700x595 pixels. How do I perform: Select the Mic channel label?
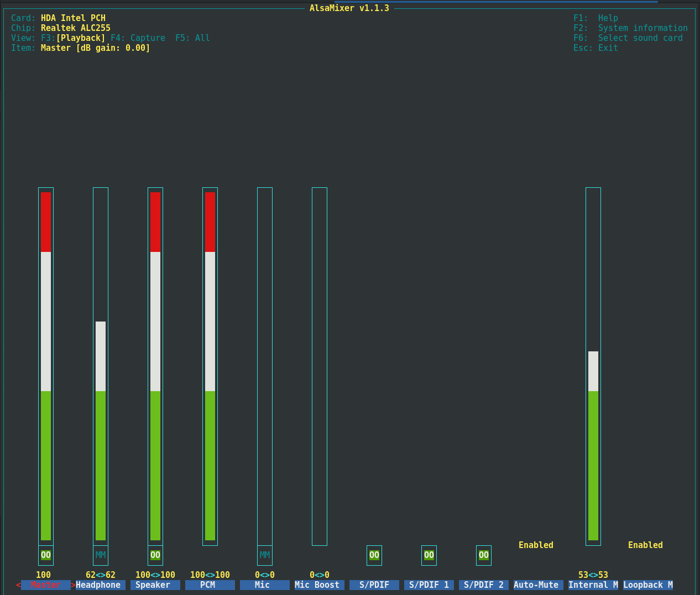[265, 585]
